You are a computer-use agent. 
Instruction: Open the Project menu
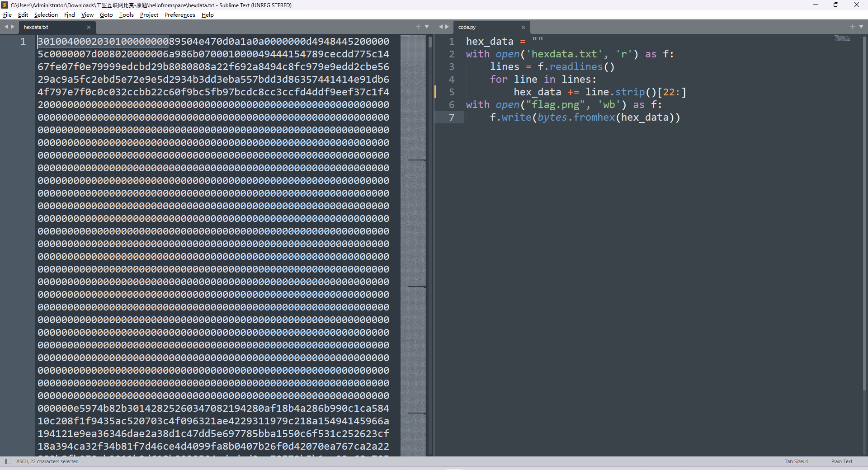(x=149, y=15)
